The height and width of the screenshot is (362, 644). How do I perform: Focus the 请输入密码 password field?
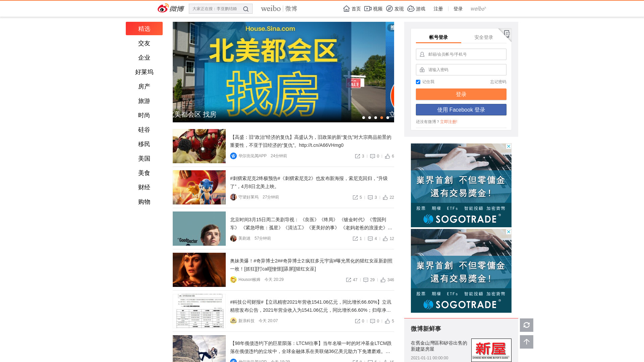point(461,70)
